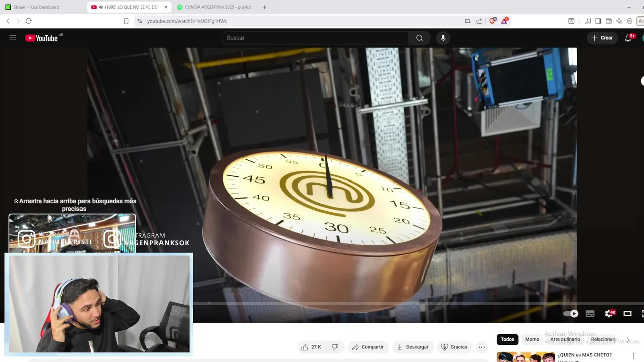The width and height of the screenshot is (644, 362).
Task: Open the Brave Wallet icon
Action: [x=609, y=21]
